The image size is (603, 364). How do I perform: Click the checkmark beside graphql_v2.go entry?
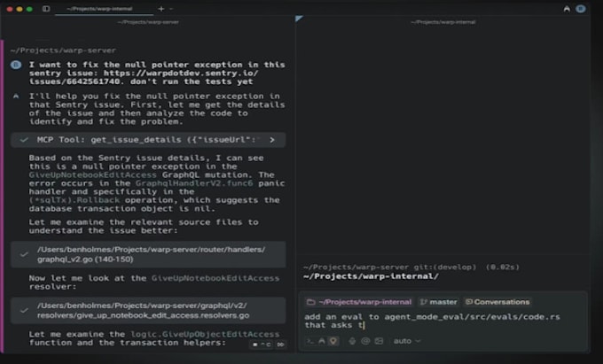24,254
